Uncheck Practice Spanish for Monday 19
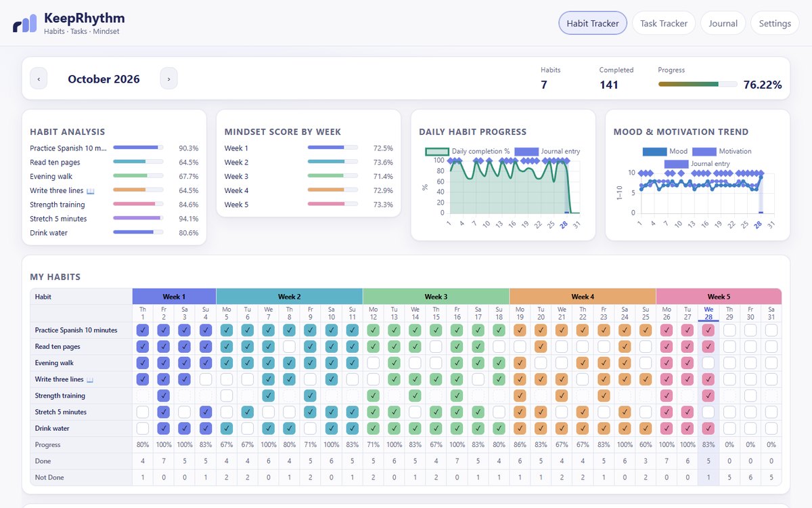This screenshot has height=508, width=812. click(520, 331)
